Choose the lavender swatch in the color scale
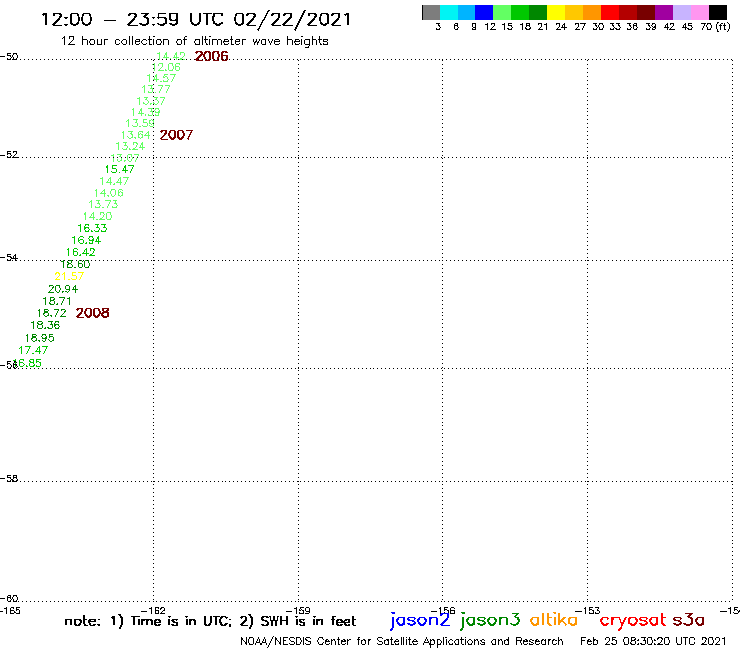The height and width of the screenshot is (650, 740). pyautogui.click(x=681, y=12)
